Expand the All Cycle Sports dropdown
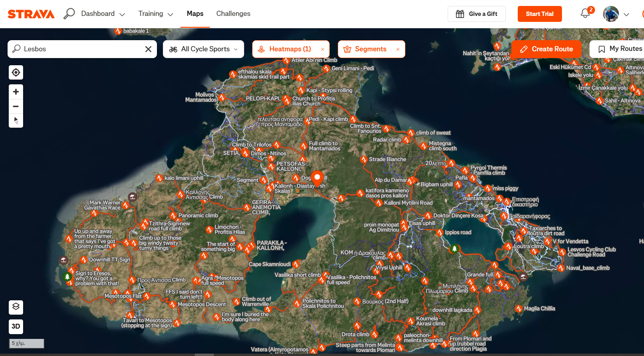644x356 pixels. [204, 49]
